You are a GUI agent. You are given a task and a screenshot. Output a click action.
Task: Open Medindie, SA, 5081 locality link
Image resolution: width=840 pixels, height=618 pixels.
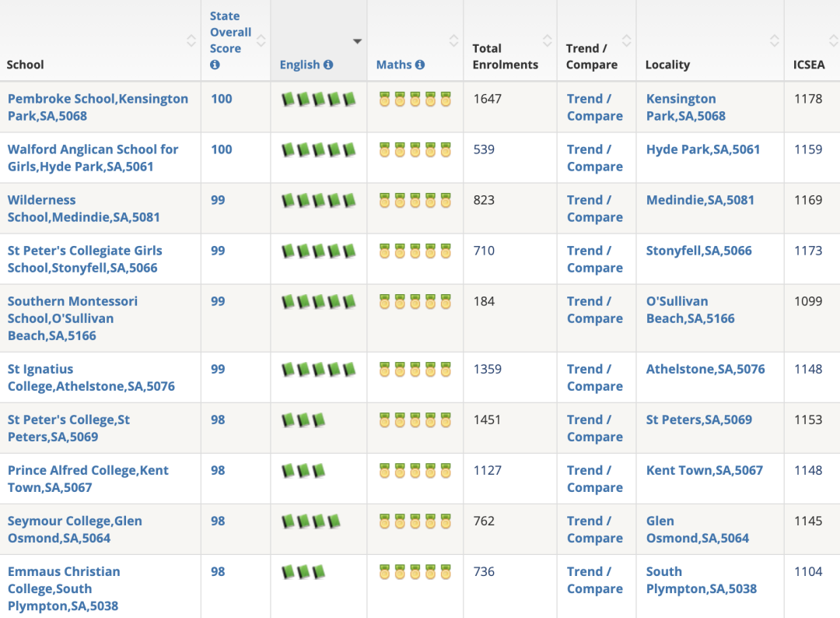700,200
